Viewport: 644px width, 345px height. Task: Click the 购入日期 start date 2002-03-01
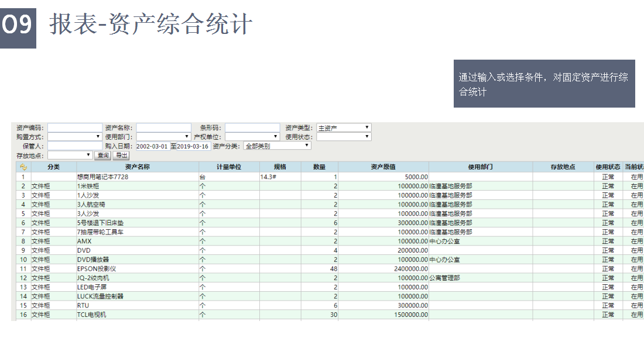(x=152, y=146)
